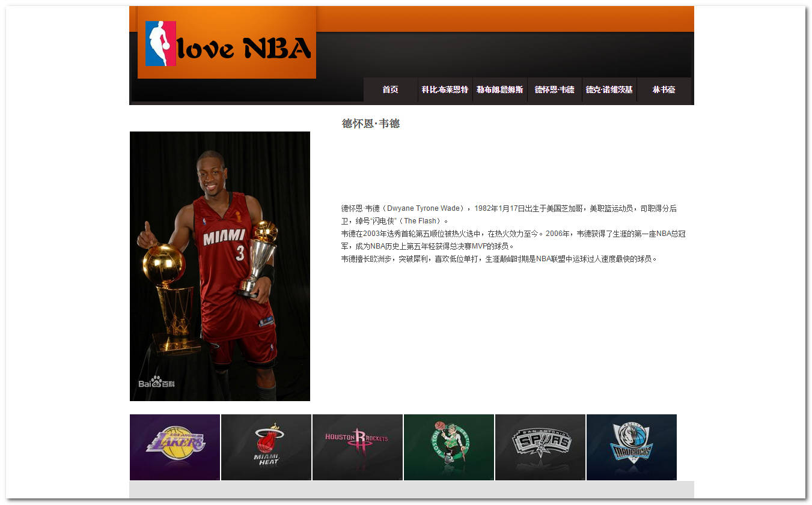The height and width of the screenshot is (505, 812).
Task: Click the Dwyane Wade trophy photo
Action: pyautogui.click(x=220, y=266)
